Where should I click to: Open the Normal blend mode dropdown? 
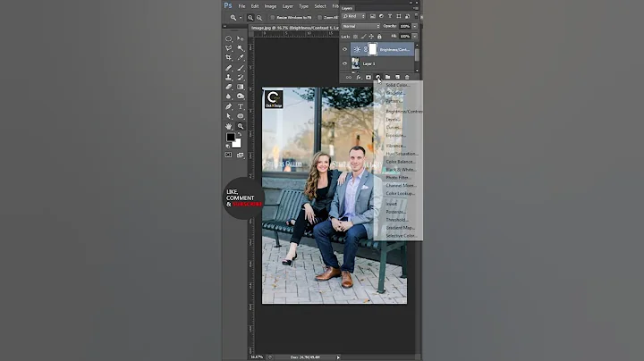coord(361,26)
